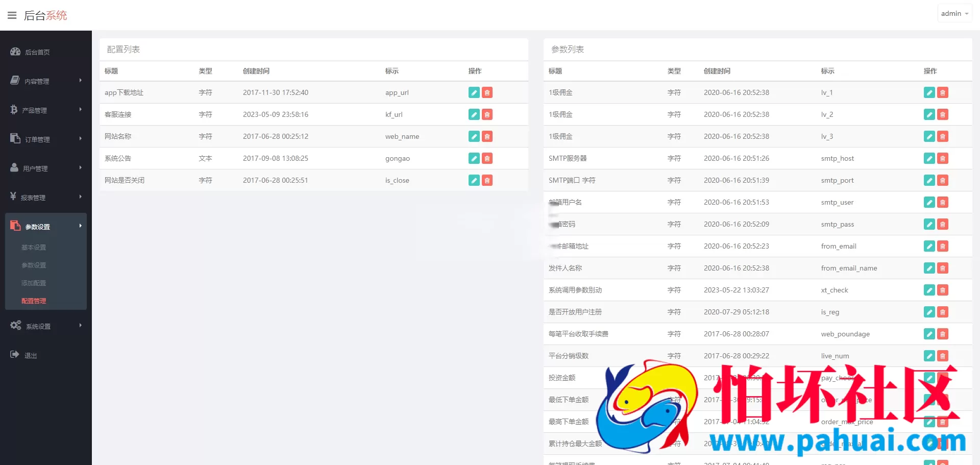Open the 基本设置 submenu link
The height and width of the screenshot is (465, 980).
coord(34,248)
